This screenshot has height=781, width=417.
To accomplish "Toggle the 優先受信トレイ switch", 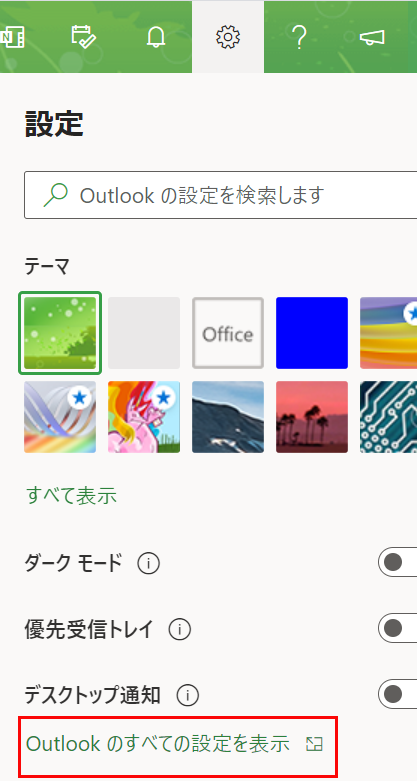I will tap(398, 628).
